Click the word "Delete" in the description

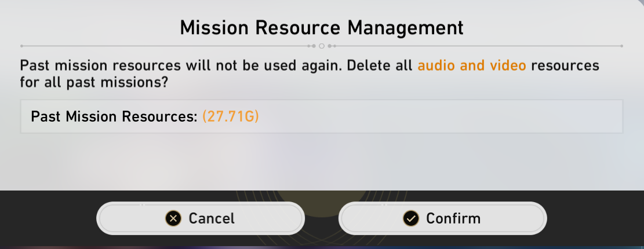(x=370, y=65)
